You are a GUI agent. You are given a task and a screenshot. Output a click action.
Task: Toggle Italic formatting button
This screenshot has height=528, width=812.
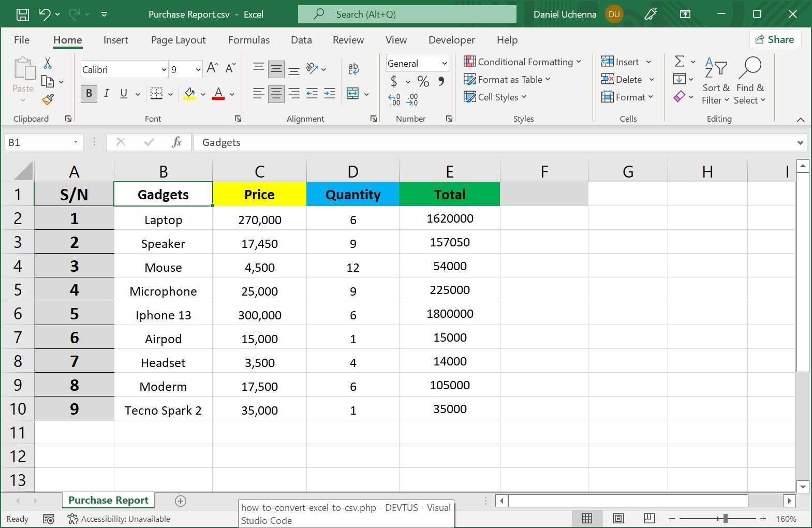tap(107, 94)
